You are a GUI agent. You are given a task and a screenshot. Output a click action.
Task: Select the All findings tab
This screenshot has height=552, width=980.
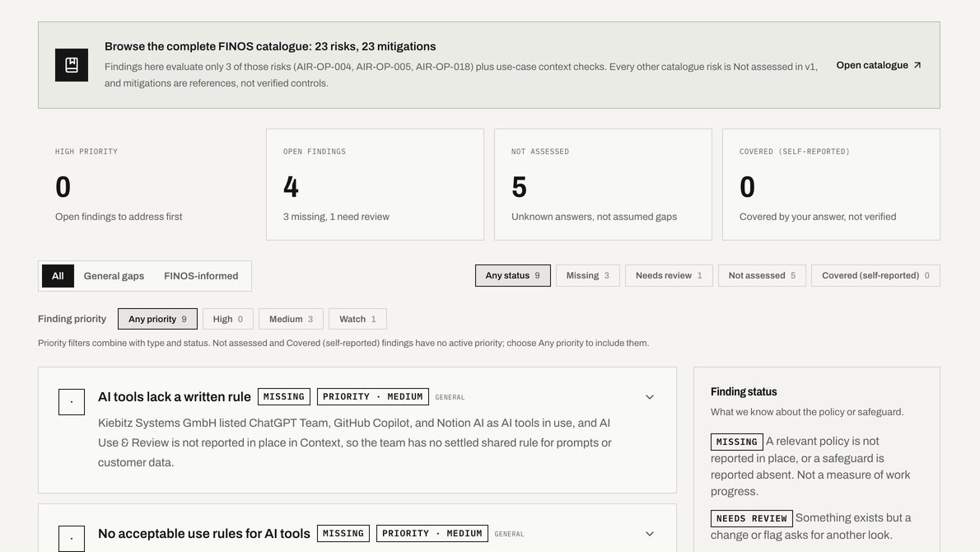click(x=58, y=276)
